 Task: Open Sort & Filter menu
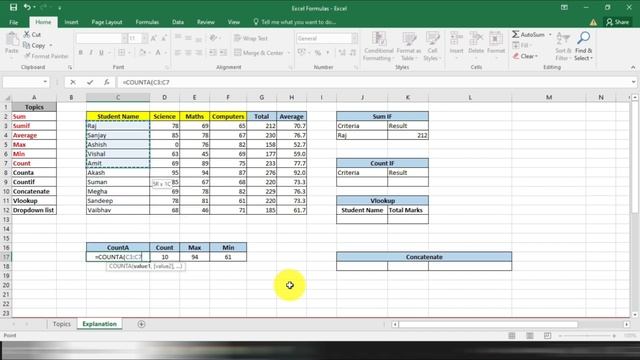[x=563, y=47]
